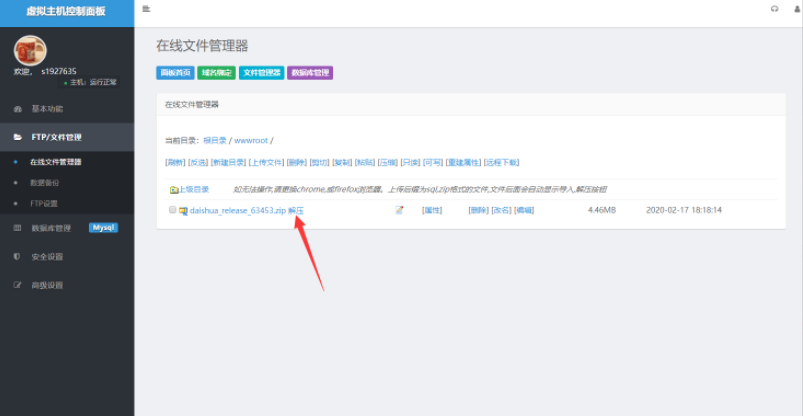Click the green 域名绑定 button

(217, 73)
